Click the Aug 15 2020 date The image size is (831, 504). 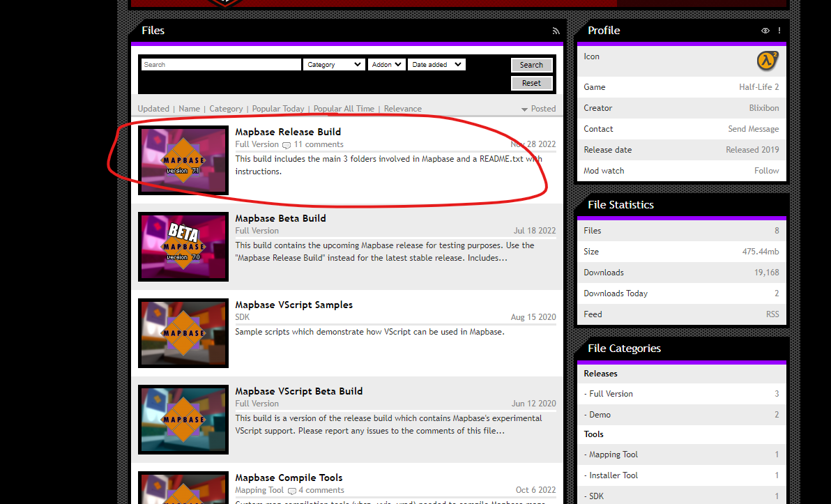point(533,317)
